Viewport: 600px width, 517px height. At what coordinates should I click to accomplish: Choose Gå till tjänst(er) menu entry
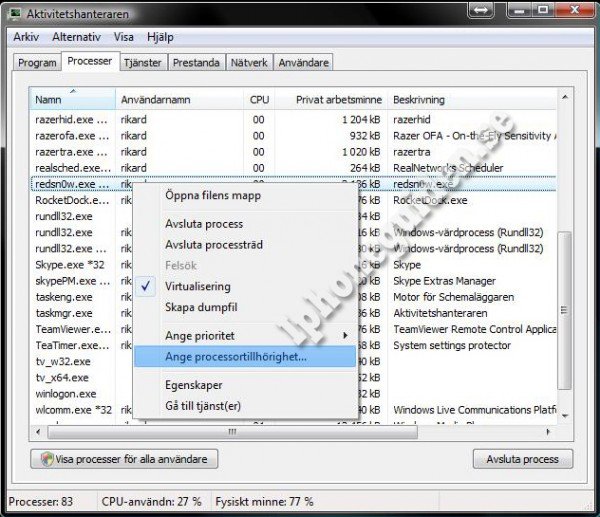point(245,406)
